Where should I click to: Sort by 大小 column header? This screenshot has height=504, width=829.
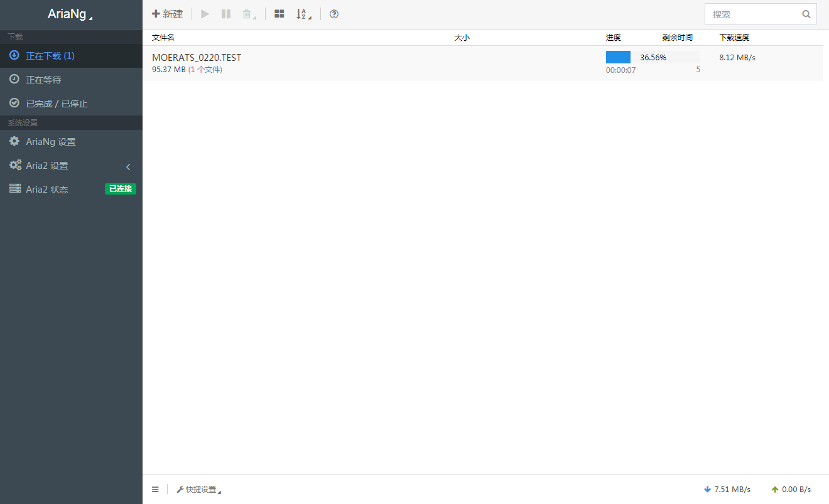[x=462, y=38]
